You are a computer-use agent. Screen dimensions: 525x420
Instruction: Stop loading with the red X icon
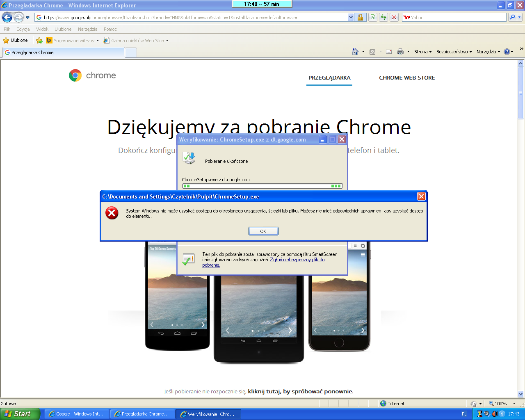coord(394,17)
